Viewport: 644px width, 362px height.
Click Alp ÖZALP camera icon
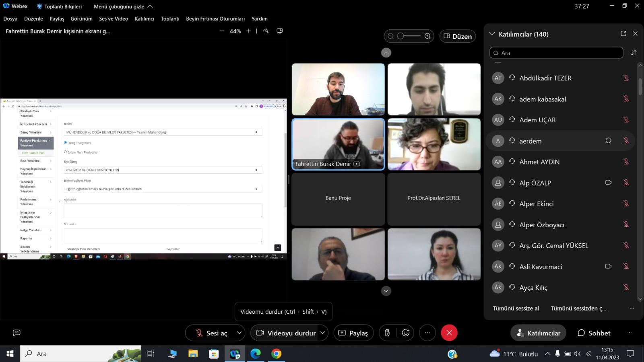click(608, 183)
